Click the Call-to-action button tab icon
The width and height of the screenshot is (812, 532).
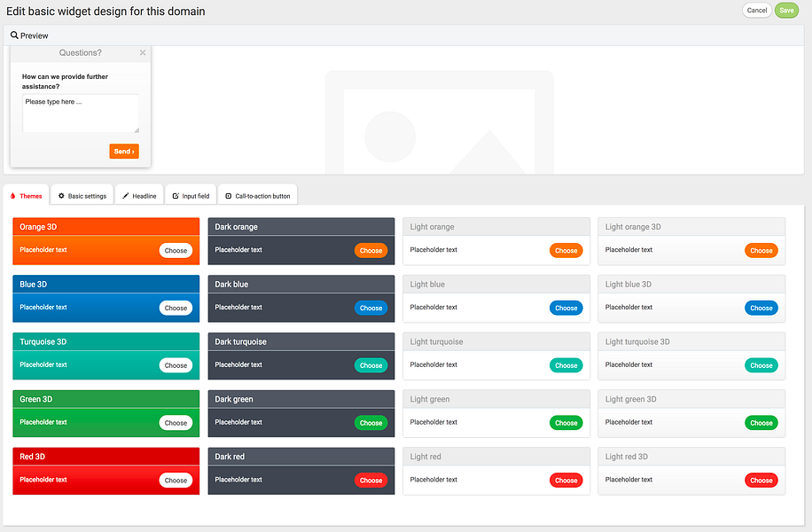tap(229, 196)
